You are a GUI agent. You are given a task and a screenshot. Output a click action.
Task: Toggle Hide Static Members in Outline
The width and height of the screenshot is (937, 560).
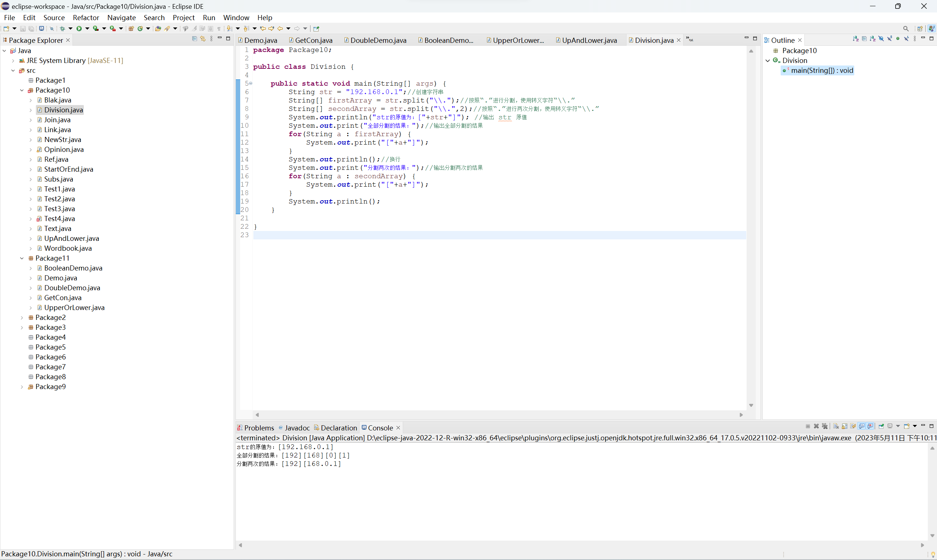(890, 38)
